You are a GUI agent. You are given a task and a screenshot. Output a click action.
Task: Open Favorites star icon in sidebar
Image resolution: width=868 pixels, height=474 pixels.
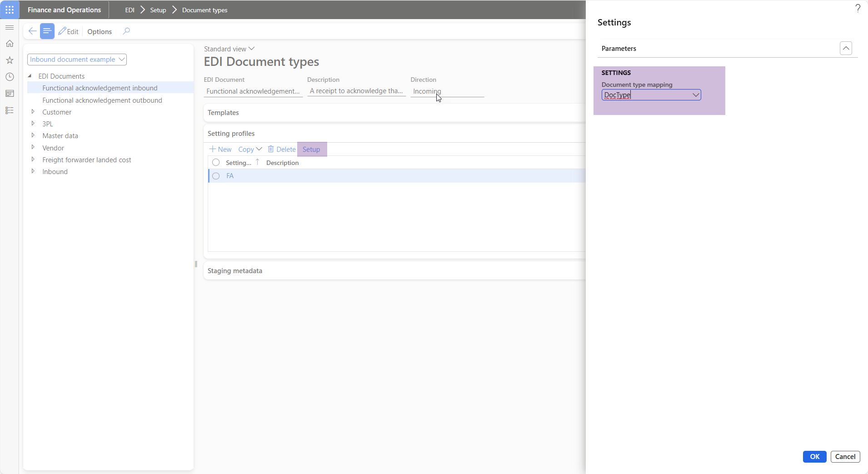(10, 60)
